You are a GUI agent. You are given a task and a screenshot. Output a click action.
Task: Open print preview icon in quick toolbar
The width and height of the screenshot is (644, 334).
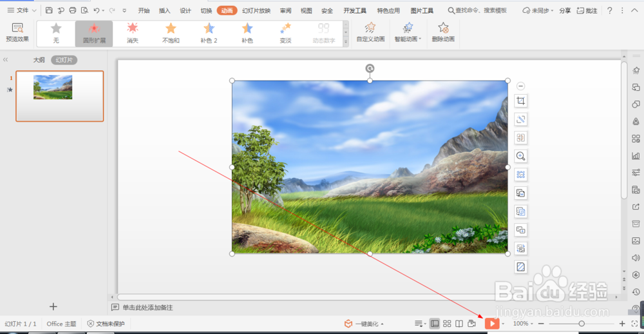84,10
